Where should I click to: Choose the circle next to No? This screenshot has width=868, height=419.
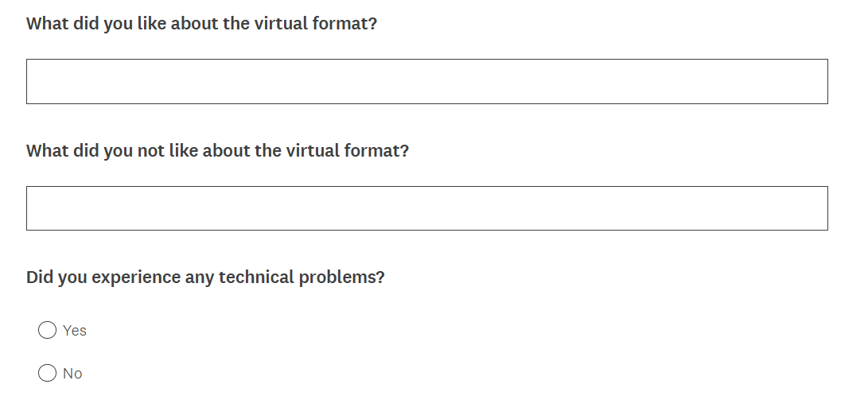(48, 373)
